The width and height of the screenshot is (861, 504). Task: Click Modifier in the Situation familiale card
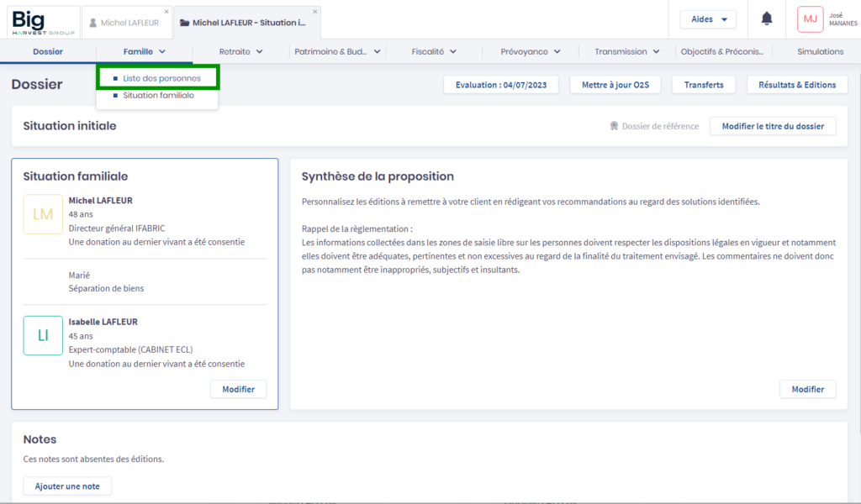pyautogui.click(x=238, y=389)
